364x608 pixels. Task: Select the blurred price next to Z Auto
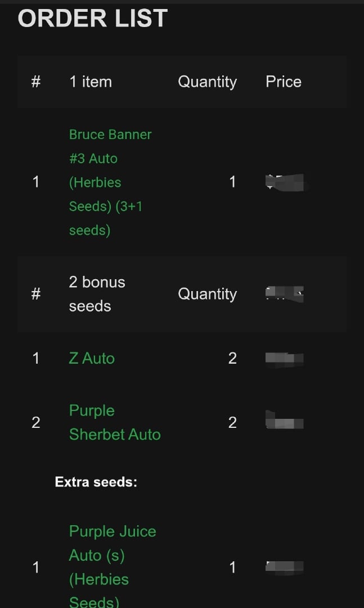pyautogui.click(x=285, y=358)
